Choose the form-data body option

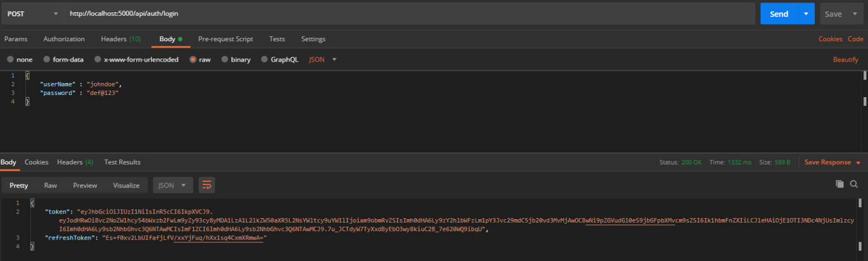coord(47,59)
